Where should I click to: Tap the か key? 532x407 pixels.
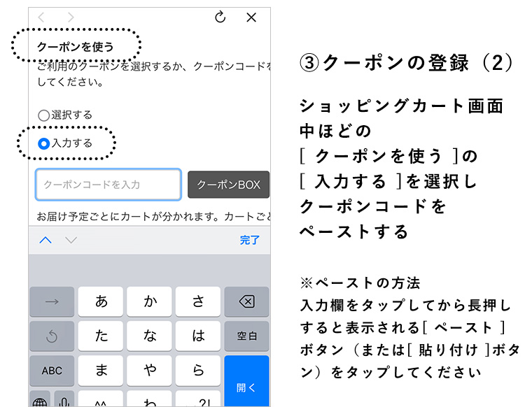tap(149, 301)
